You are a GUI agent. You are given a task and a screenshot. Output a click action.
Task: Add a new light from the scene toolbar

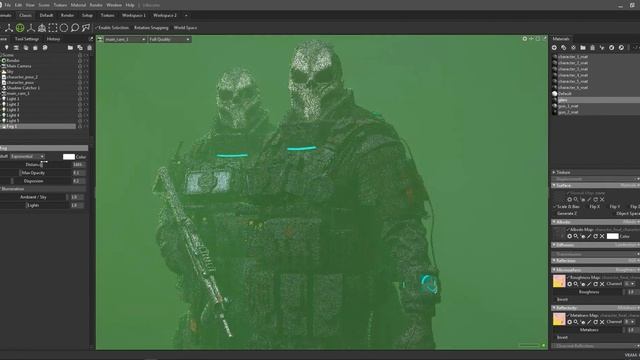coord(7,48)
